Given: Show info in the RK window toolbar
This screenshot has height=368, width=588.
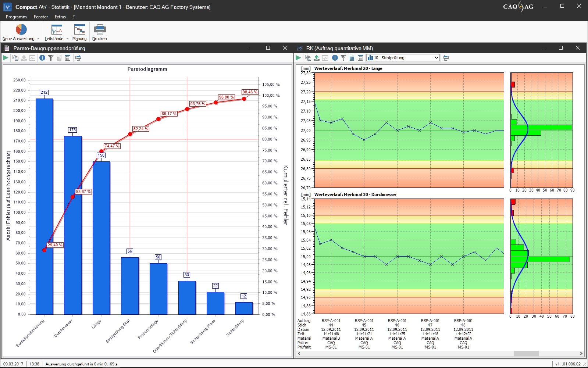Looking at the screenshot, I should coord(335,58).
